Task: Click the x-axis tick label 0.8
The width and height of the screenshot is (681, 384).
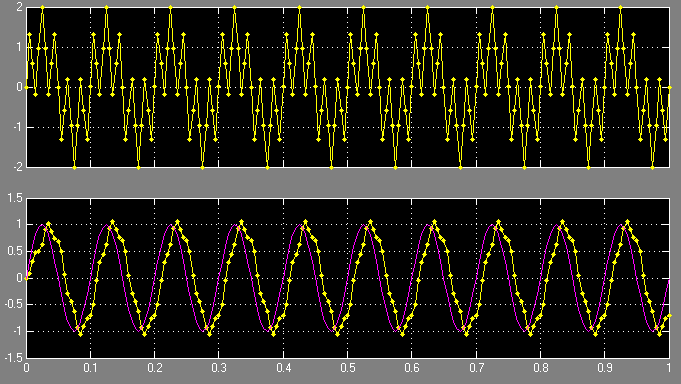Action: (x=541, y=368)
